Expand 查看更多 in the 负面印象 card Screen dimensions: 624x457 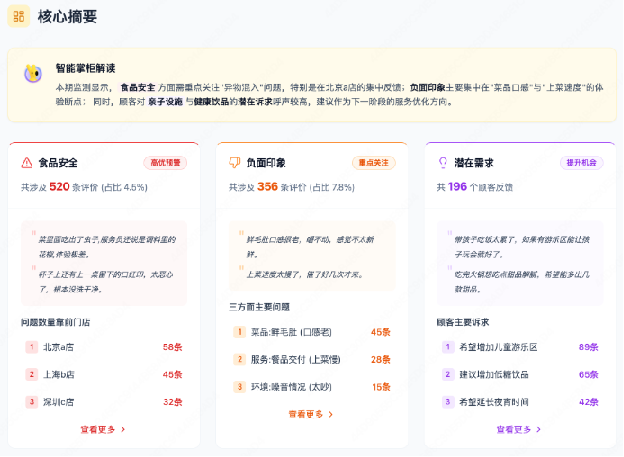(x=311, y=413)
